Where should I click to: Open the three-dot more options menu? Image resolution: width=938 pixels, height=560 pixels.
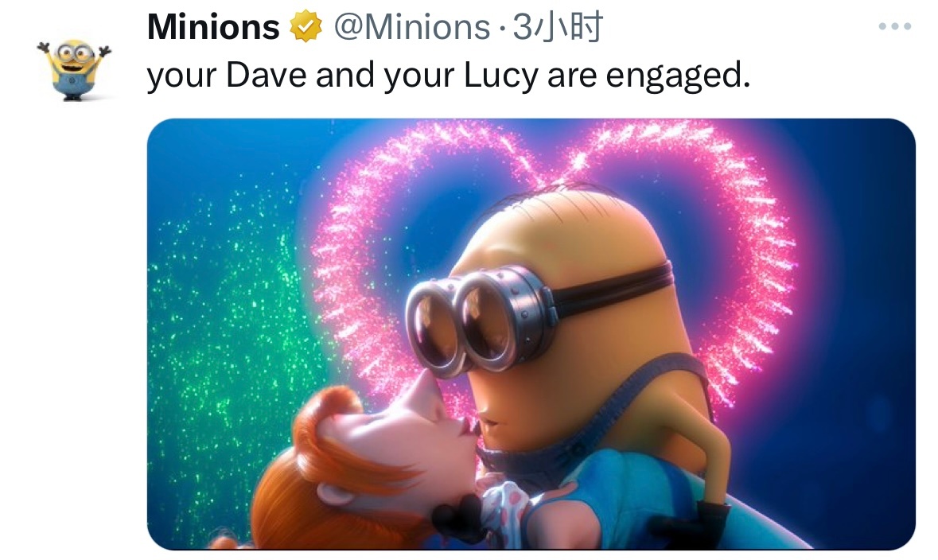pos(895,26)
